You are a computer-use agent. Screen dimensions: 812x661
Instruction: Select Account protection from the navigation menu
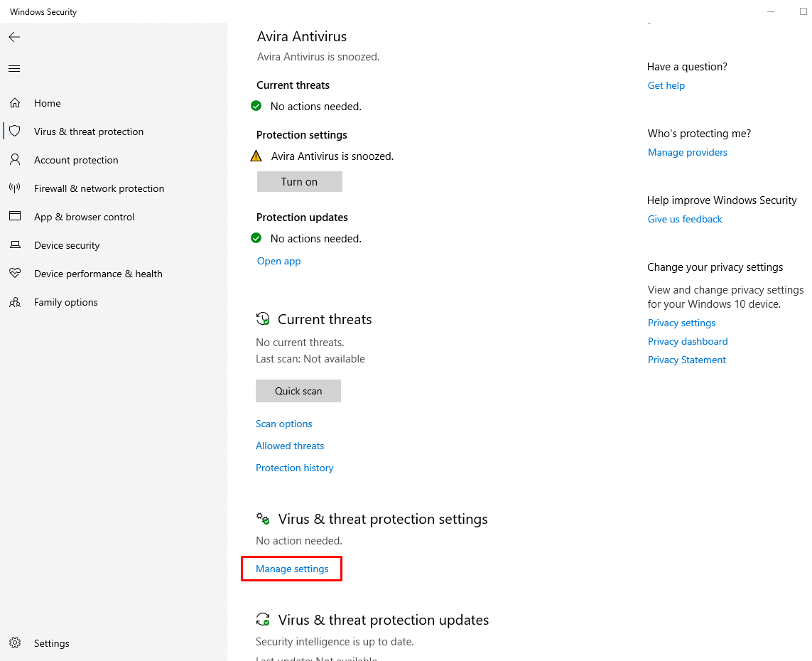(77, 159)
